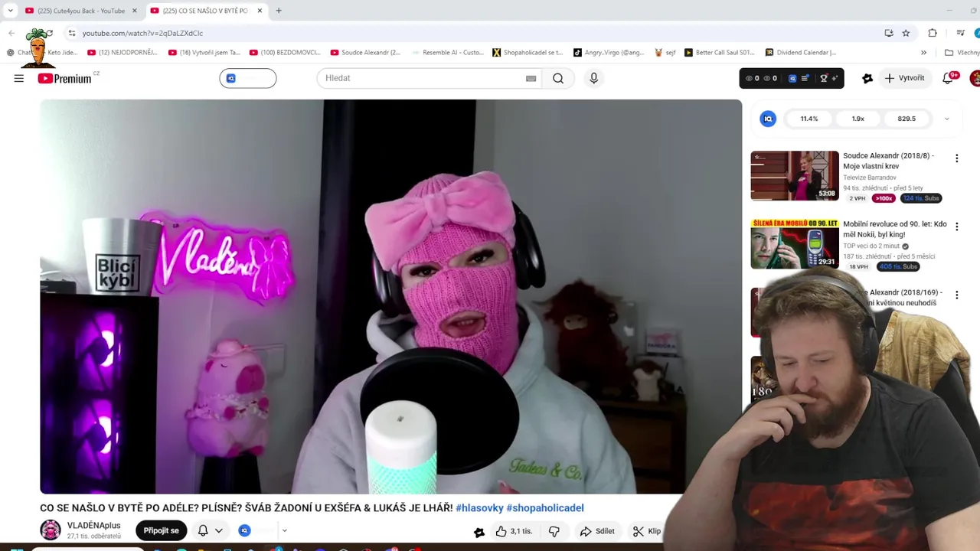Viewport: 980px width, 551px height.
Task: Click the >100x badge
Action: (x=884, y=198)
